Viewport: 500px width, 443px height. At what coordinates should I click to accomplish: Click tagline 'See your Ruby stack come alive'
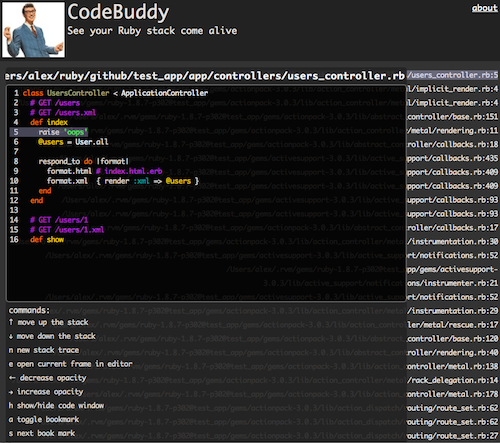[x=152, y=31]
